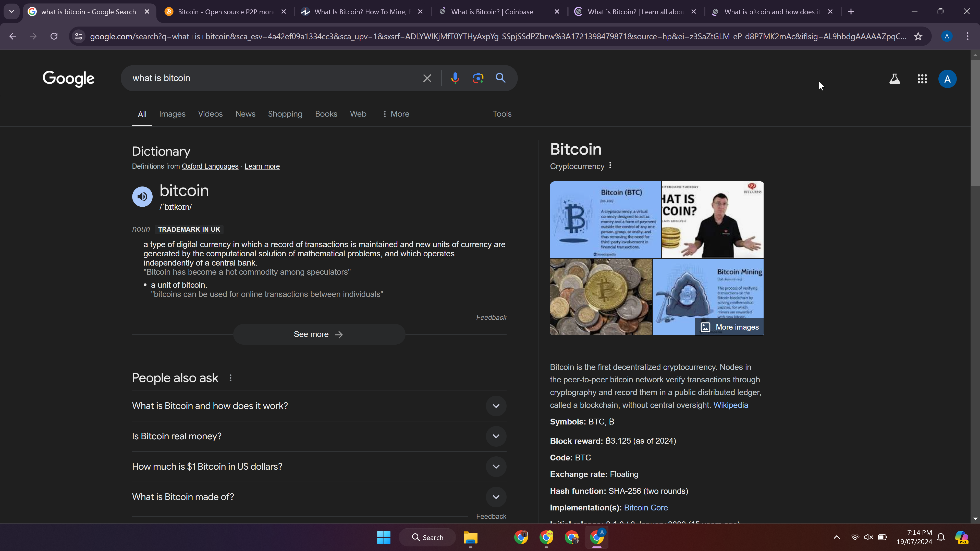Image resolution: width=980 pixels, height=551 pixels.
Task: Play bitcoin pronunciation audio
Action: click(142, 197)
